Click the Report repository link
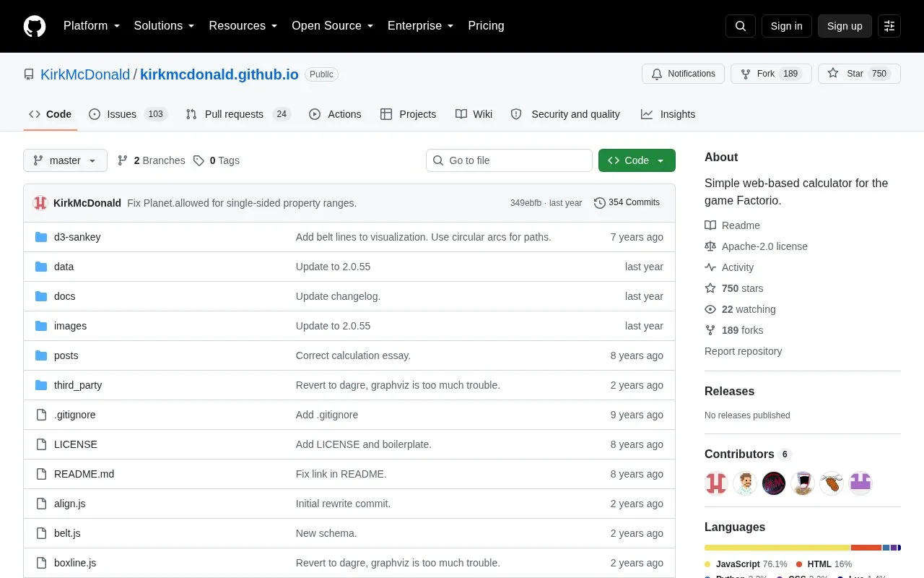Viewport: 924px width, 578px height. coord(743,351)
